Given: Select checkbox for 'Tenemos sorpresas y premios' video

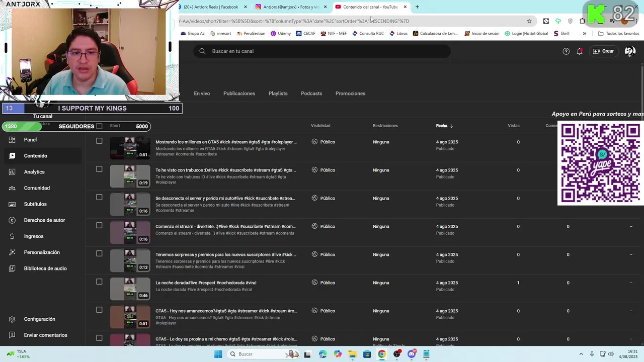Looking at the screenshot, I should pyautogui.click(x=99, y=254).
